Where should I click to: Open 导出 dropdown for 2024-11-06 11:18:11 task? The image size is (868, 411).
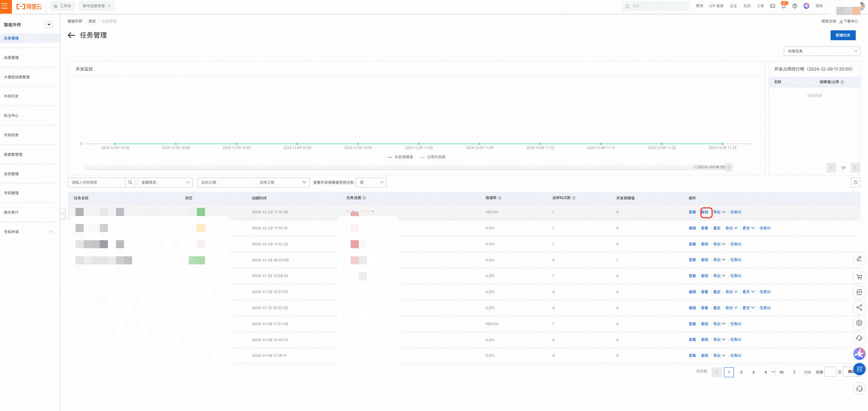(719, 355)
